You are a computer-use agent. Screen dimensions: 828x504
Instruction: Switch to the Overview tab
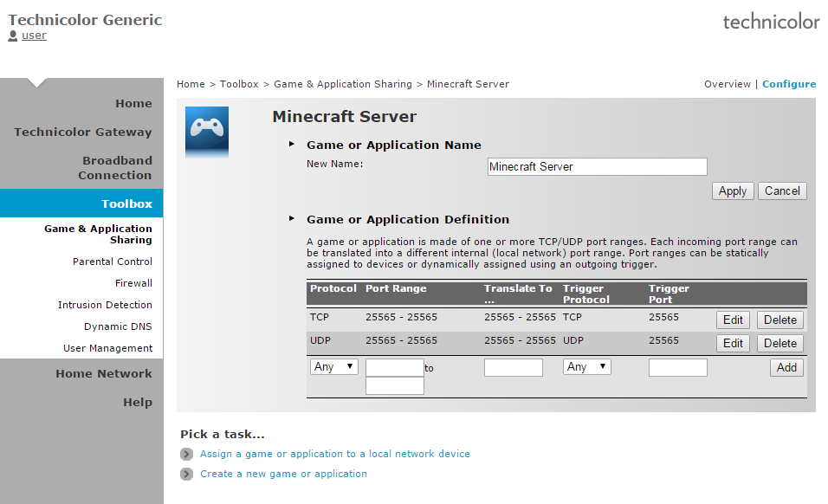coord(728,84)
